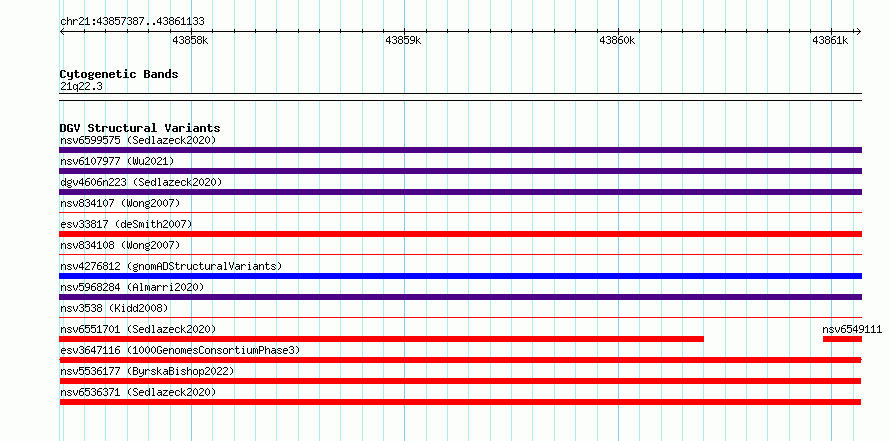The height and width of the screenshot is (441, 890).
Task: Select the blue bar for nsv4276812
Action: pos(460,276)
